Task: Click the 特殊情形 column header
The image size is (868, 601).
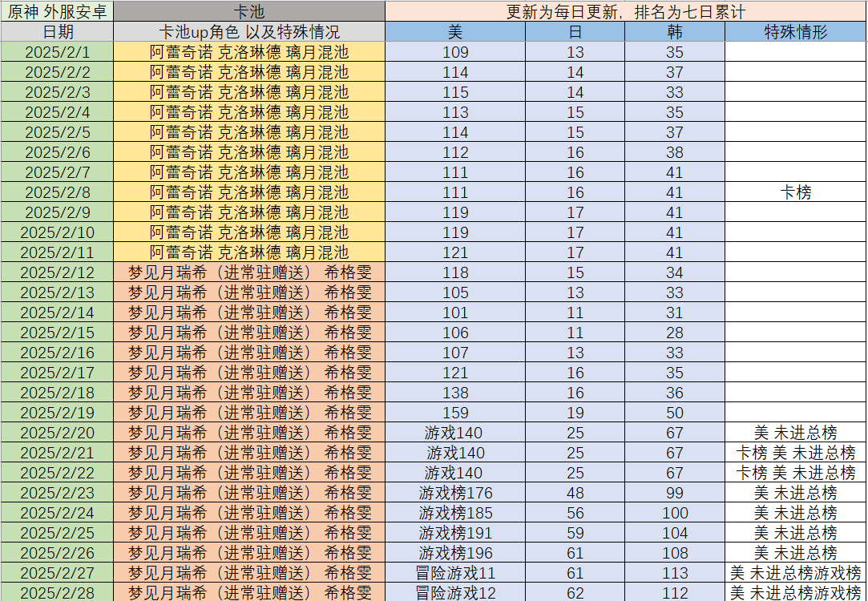Action: click(x=795, y=32)
